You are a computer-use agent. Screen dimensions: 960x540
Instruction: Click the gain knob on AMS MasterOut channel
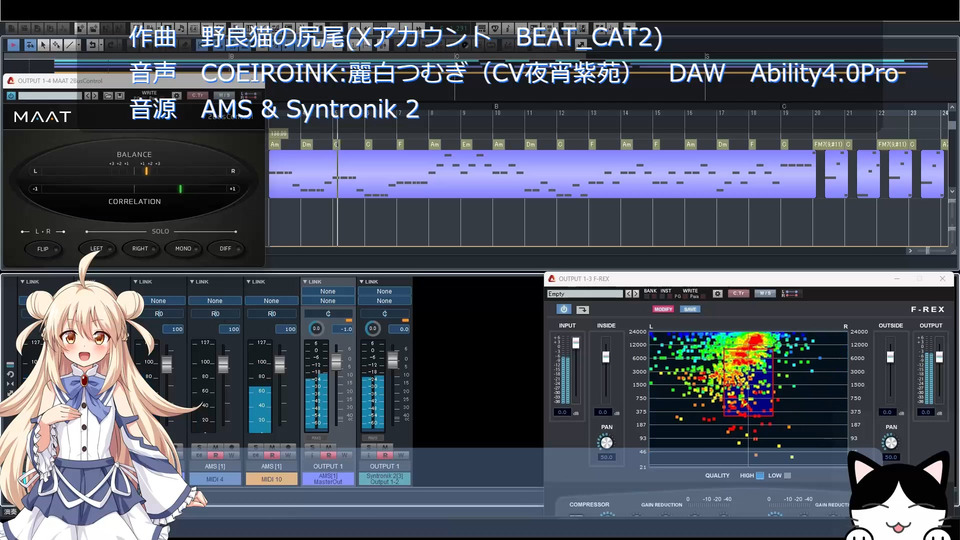(x=316, y=329)
